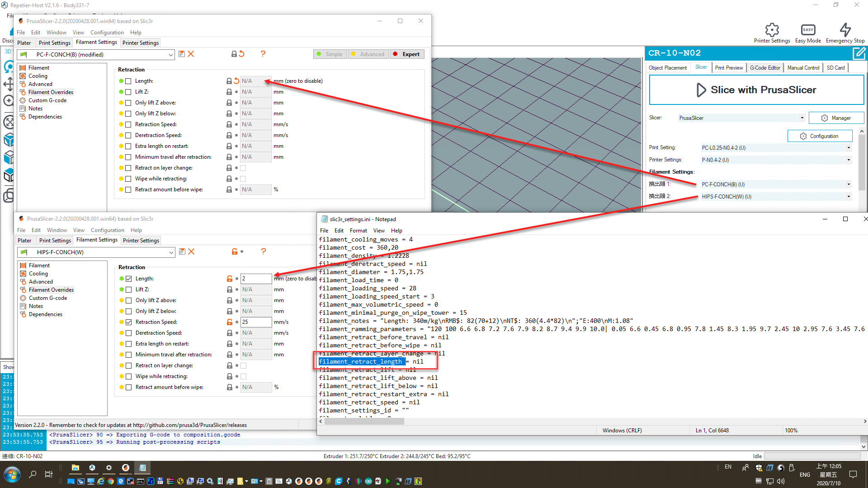Check Retract on layer change in lower window
The height and width of the screenshot is (488, 868).
[x=129, y=365]
